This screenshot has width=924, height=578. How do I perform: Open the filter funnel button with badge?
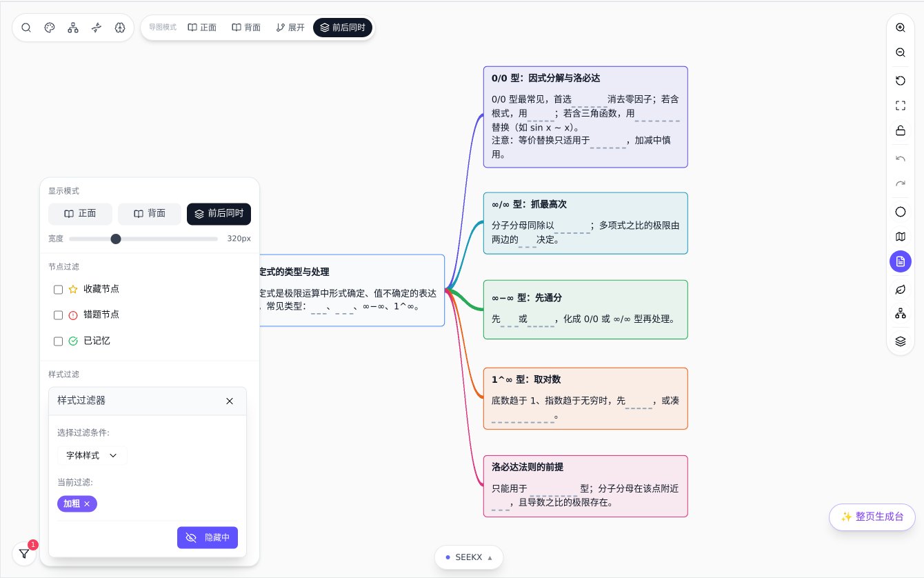click(x=24, y=553)
